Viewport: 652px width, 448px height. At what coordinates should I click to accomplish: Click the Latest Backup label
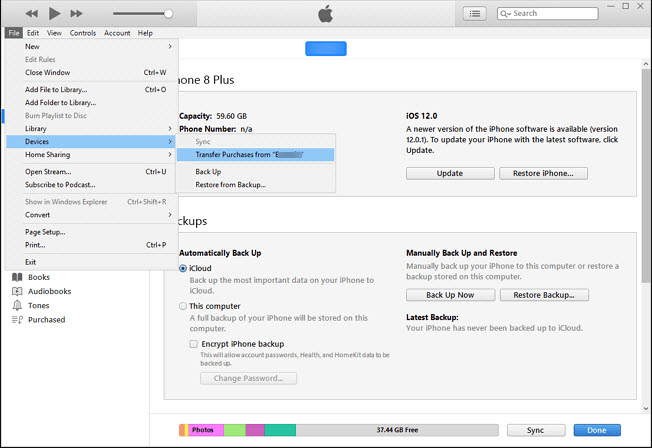432,317
